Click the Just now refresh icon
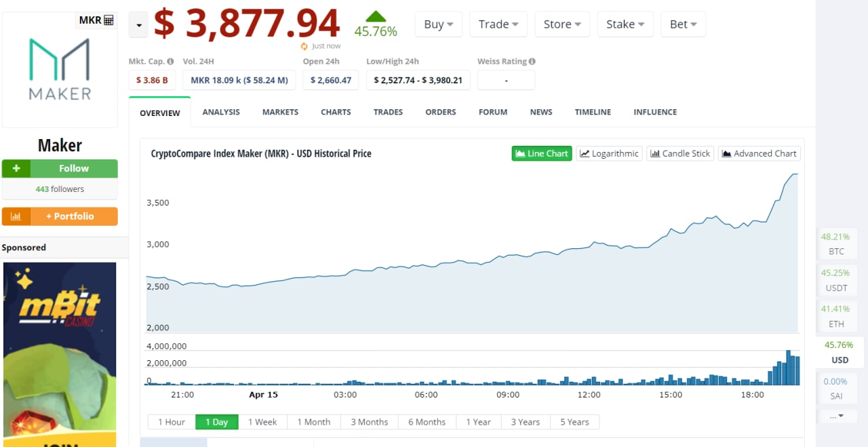The height and width of the screenshot is (447, 868). [305, 46]
